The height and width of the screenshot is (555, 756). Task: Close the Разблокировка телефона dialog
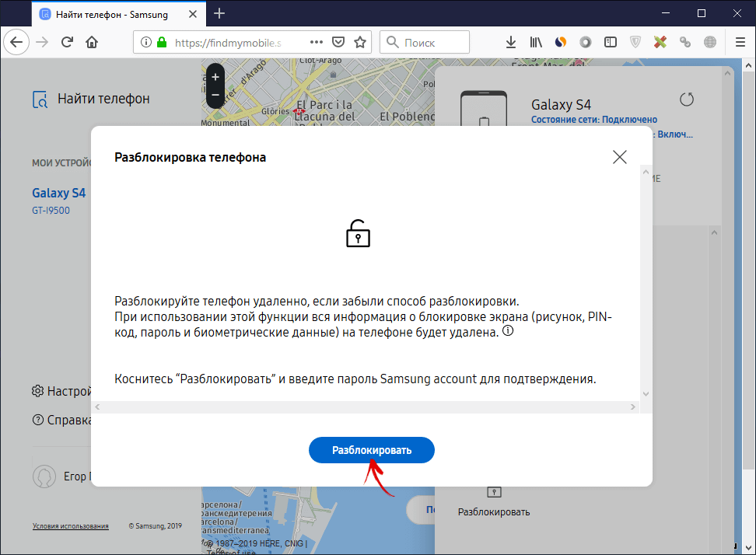(620, 156)
